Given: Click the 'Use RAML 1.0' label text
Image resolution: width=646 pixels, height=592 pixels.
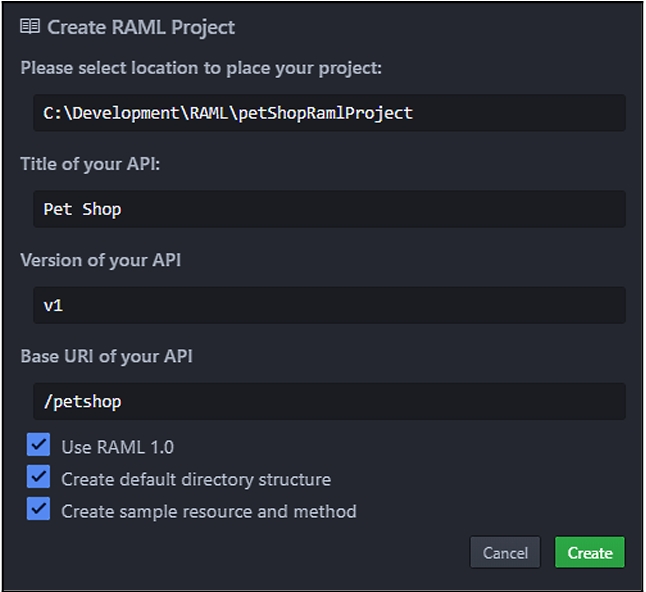Looking at the screenshot, I should click(x=117, y=447).
